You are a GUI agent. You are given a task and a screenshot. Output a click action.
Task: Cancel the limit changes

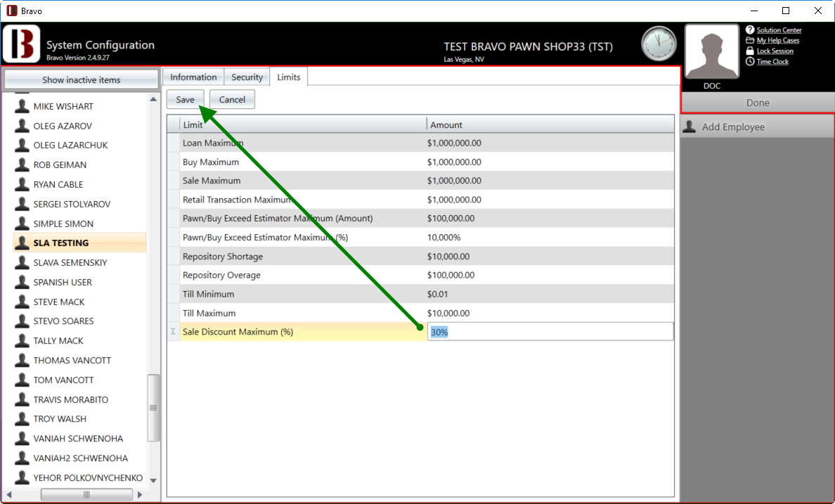[232, 100]
